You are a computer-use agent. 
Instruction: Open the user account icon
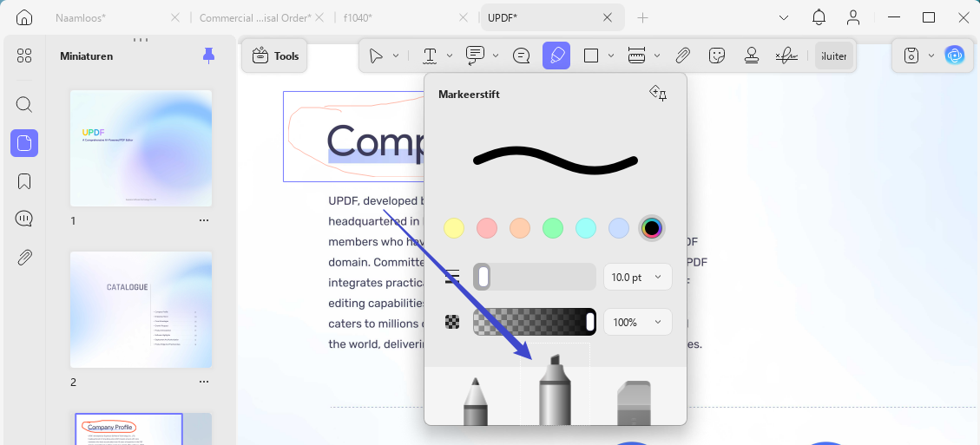coord(853,17)
